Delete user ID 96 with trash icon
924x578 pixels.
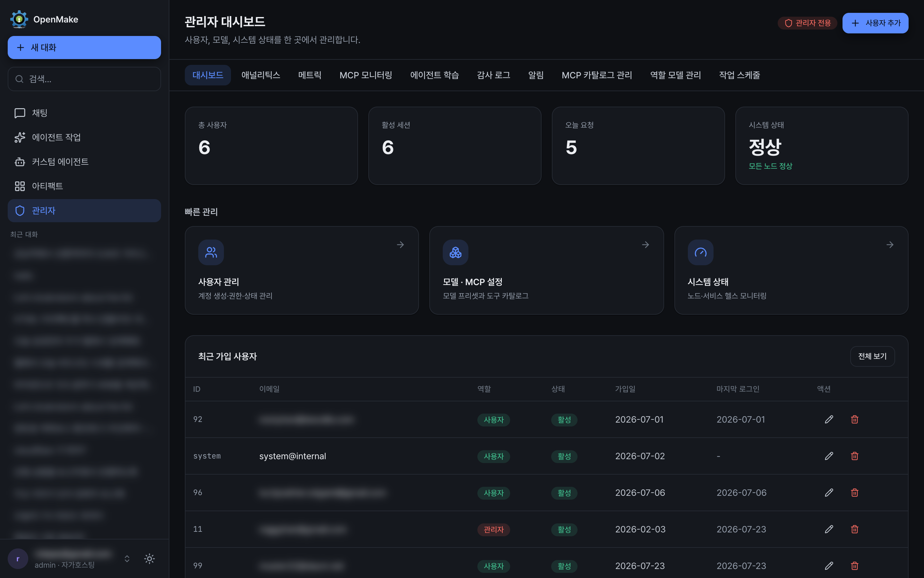coord(854,493)
